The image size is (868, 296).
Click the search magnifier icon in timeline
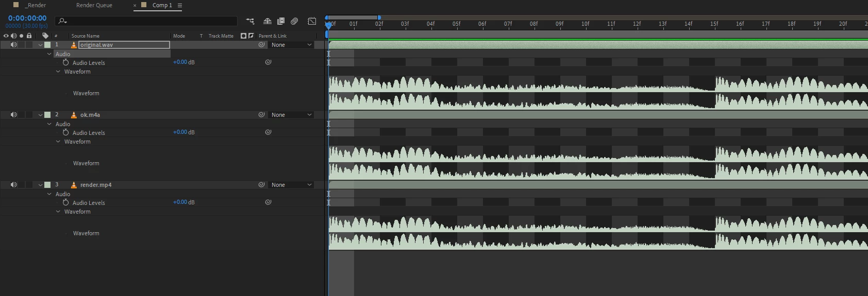62,21
